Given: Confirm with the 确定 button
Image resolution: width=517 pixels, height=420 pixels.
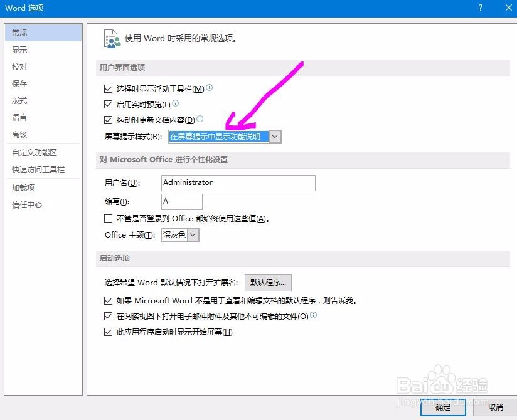Looking at the screenshot, I should [443, 407].
